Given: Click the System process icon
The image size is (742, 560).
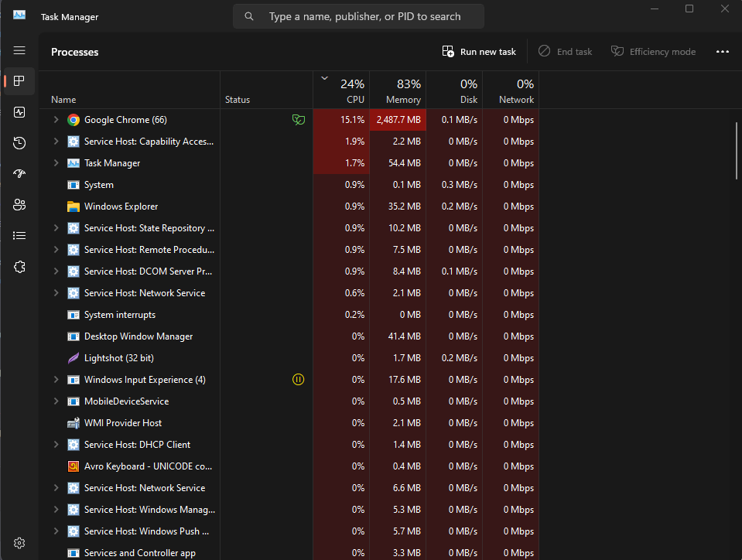Looking at the screenshot, I should coord(74,185).
